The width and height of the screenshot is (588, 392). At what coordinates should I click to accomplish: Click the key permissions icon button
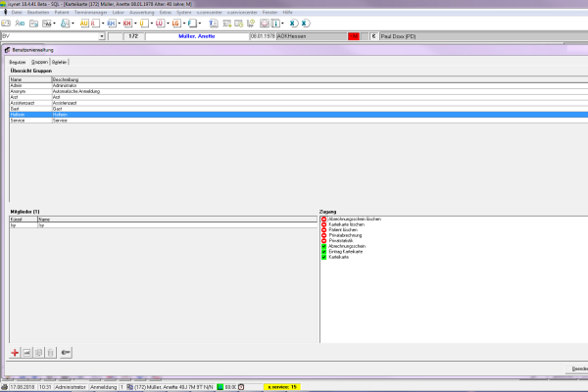[x=66, y=352]
